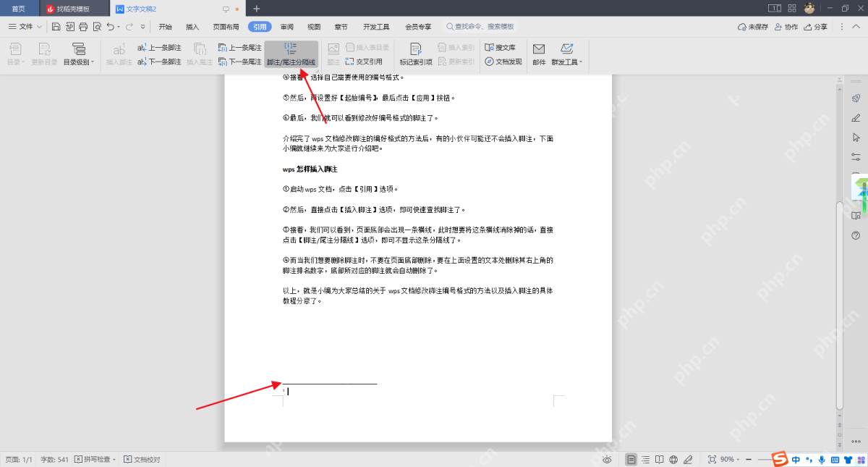Go to next footnote (下一条脚注)

[x=159, y=62]
